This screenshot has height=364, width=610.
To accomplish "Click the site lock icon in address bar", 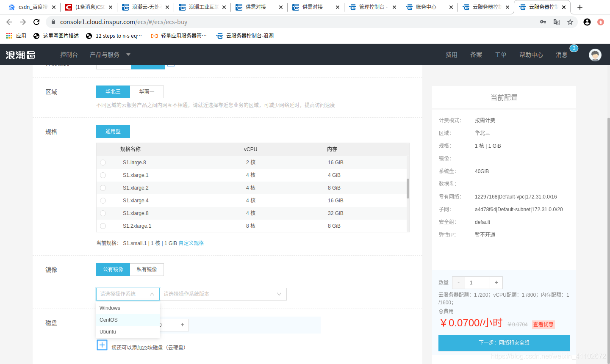I will [53, 22].
